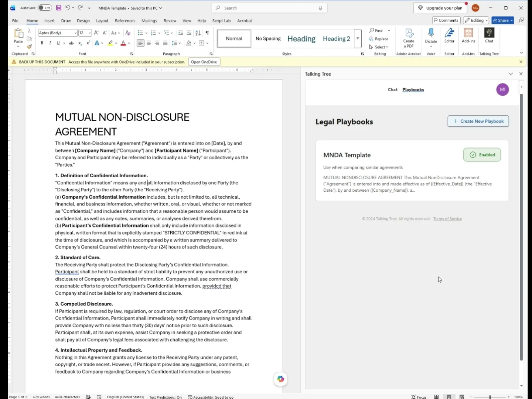This screenshot has height=399, width=532.
Task: Apply the Heading 2 style
Action: [x=336, y=38]
